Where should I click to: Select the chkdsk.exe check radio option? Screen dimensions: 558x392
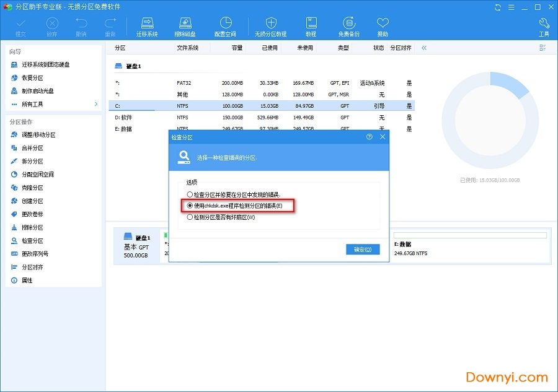click(x=190, y=206)
